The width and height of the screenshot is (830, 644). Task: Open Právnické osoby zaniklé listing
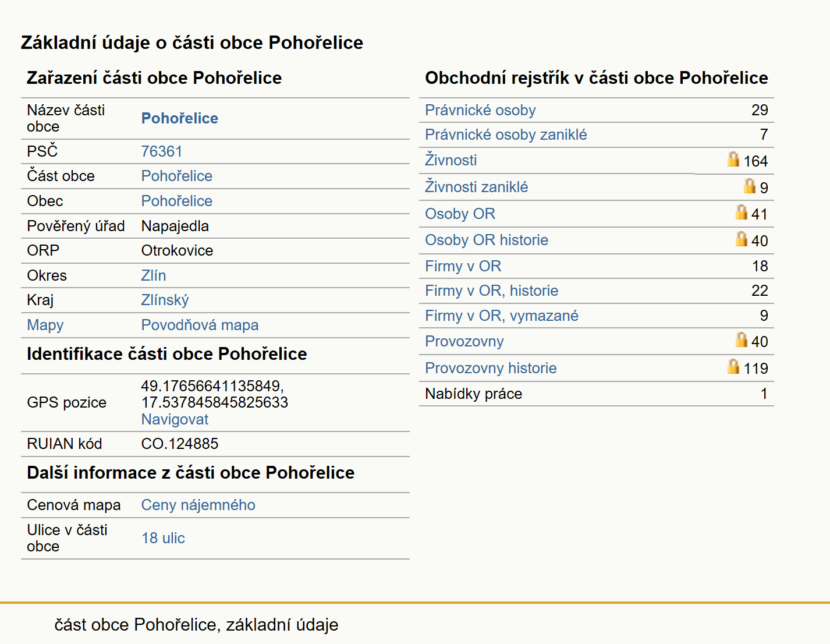click(506, 135)
